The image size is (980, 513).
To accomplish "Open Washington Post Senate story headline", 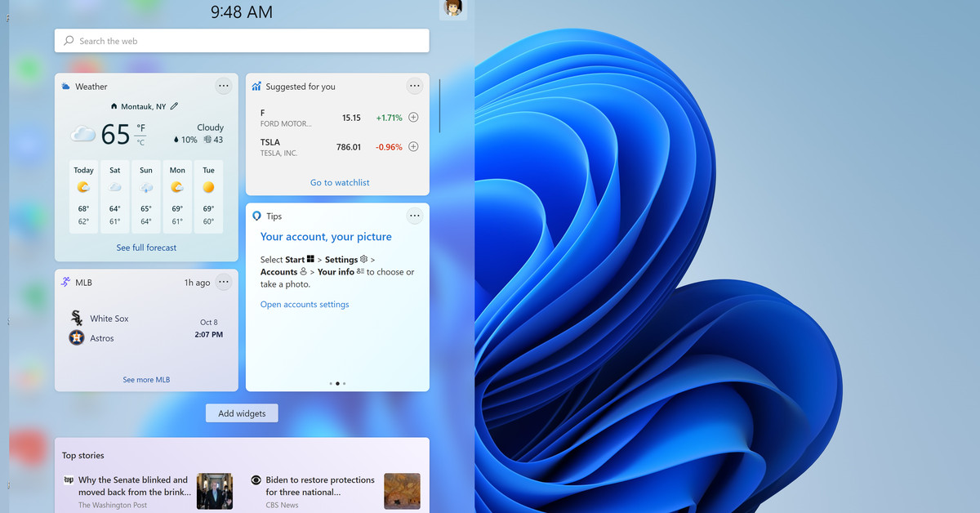I will coord(135,486).
